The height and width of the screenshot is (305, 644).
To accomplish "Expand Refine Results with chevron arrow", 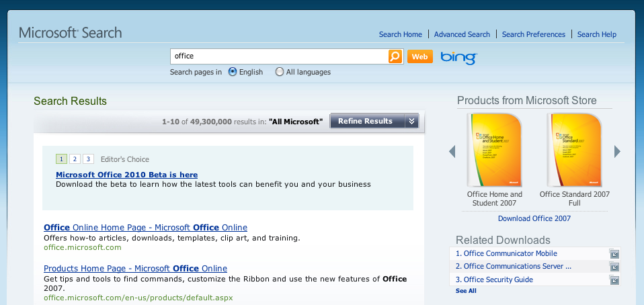I will [x=411, y=121].
